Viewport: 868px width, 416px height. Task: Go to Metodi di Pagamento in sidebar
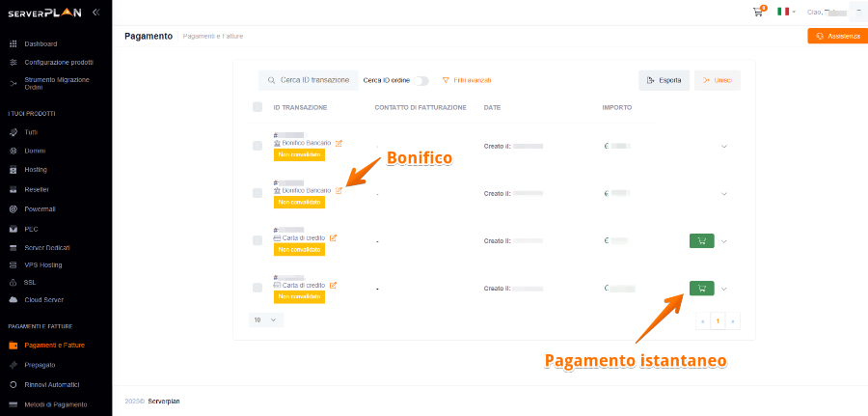point(58,403)
